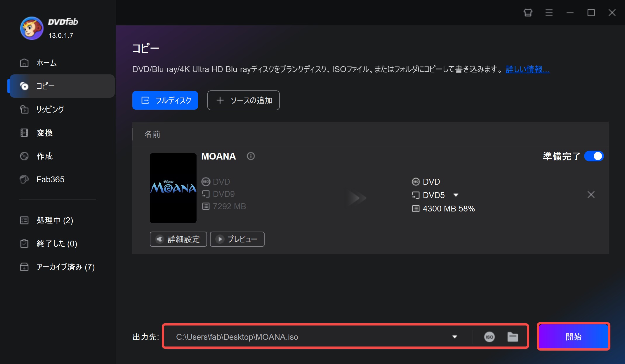
Task: Open the hamburger menu in title bar
Action: pyautogui.click(x=549, y=13)
